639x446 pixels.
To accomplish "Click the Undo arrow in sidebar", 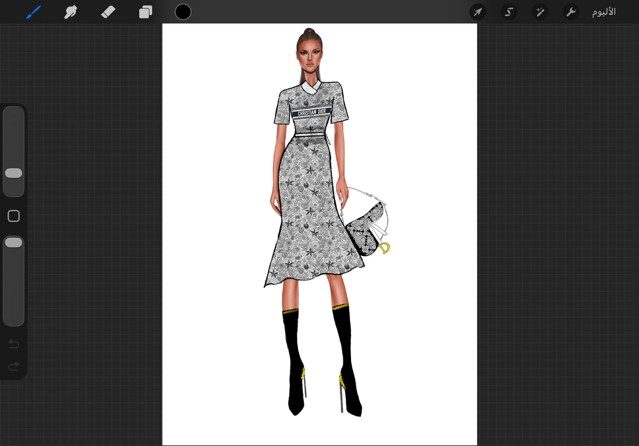I will click(x=14, y=345).
